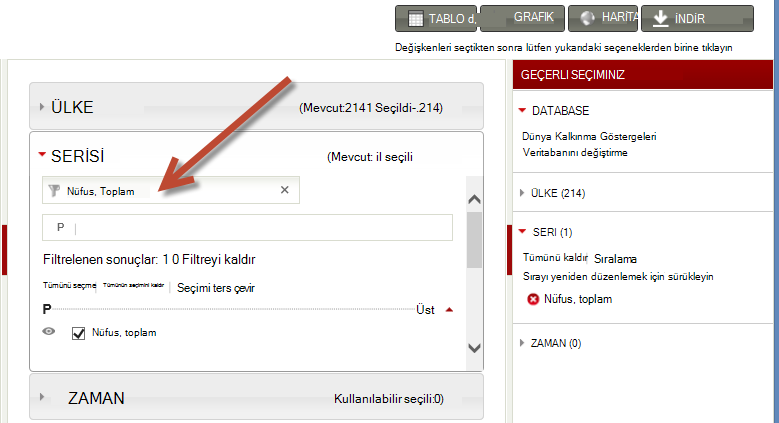Click Tümünü seçme link
The width and height of the screenshot is (779, 423).
pyautogui.click(x=69, y=285)
